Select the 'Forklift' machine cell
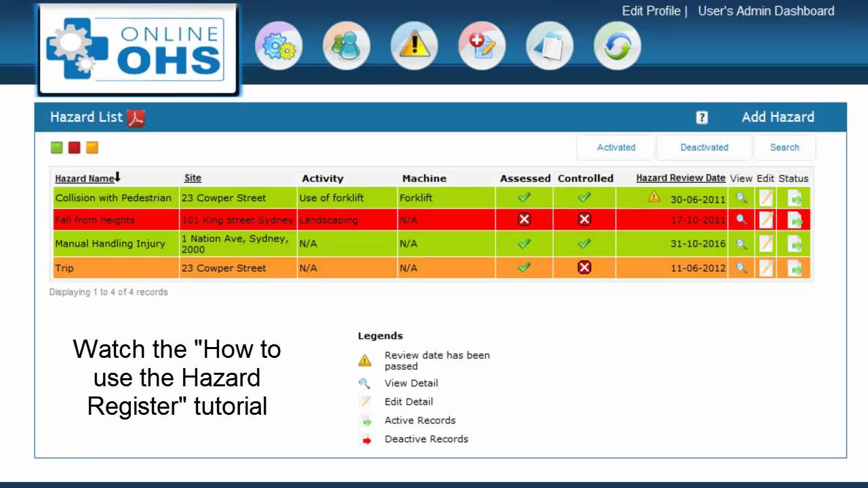This screenshot has width=868, height=488. (x=446, y=198)
